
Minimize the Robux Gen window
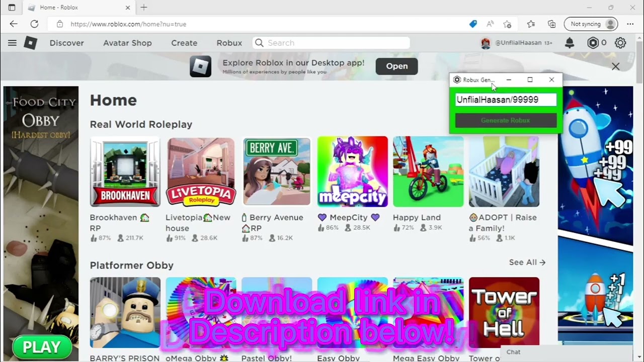(x=509, y=79)
